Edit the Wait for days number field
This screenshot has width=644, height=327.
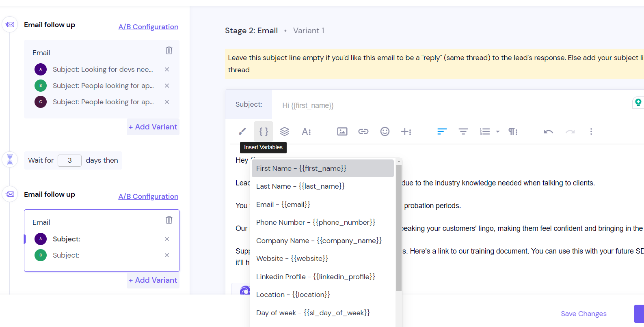point(69,160)
